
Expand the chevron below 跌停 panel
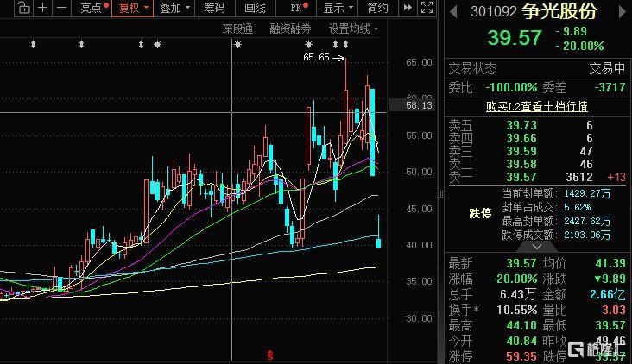click(537, 246)
